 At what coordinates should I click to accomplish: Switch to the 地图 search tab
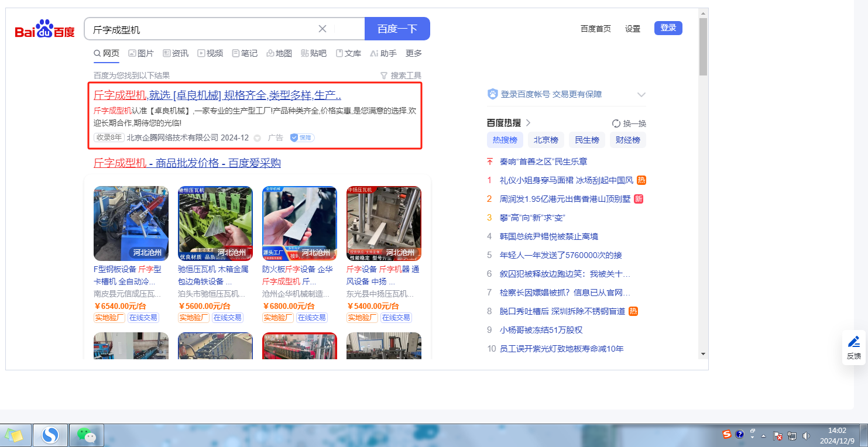[x=279, y=53]
